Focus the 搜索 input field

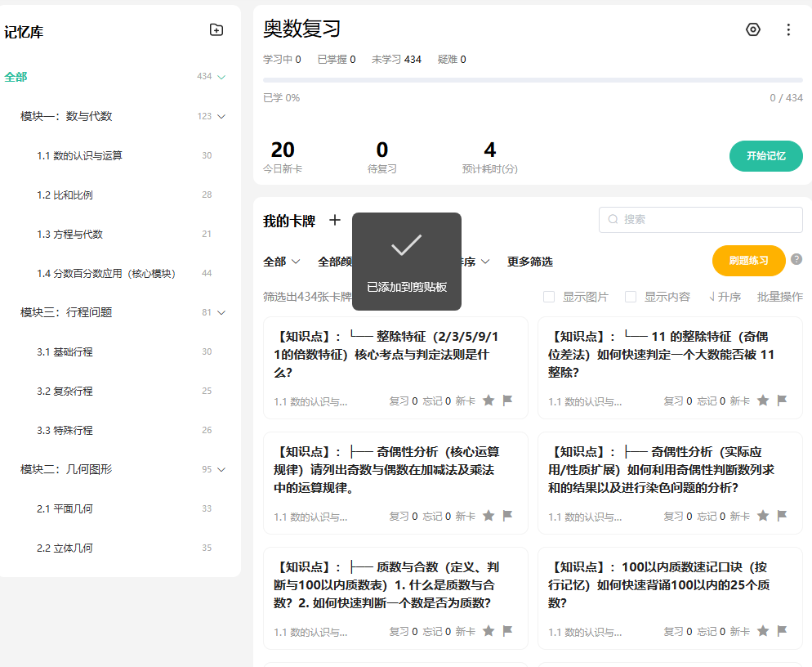[701, 220]
